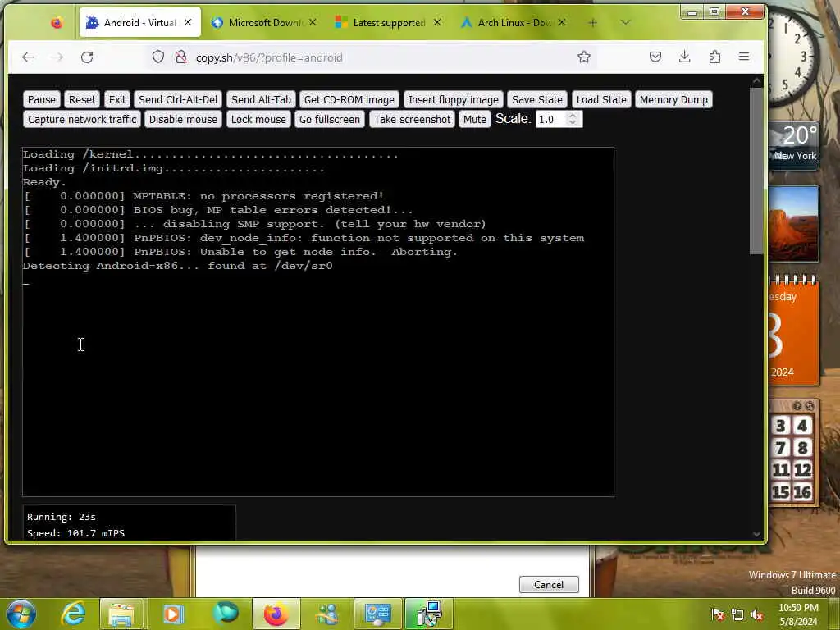Click Cancel in the background dialog
Viewport: 840px width, 630px height.
[549, 584]
